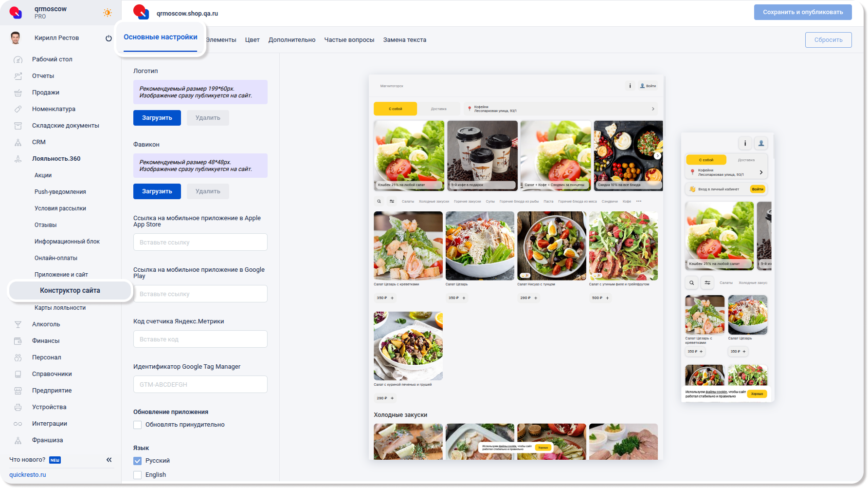Click the power logout icon
Image resolution: width=868 pixels, height=488 pixels.
tap(108, 38)
